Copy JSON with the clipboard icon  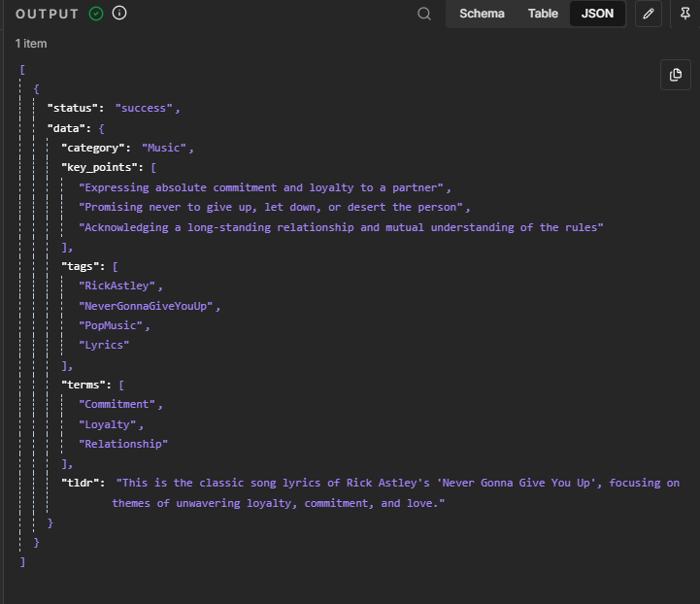click(676, 75)
